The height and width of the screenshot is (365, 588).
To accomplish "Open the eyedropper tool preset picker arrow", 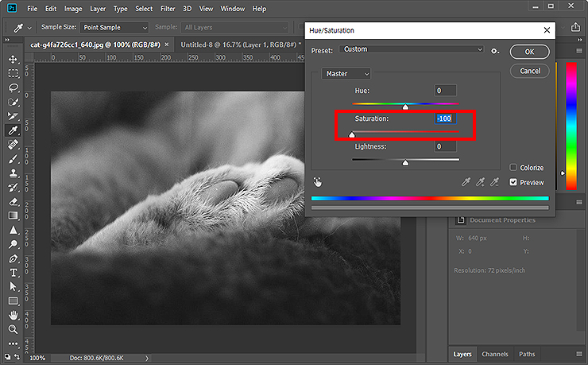I will (x=29, y=28).
